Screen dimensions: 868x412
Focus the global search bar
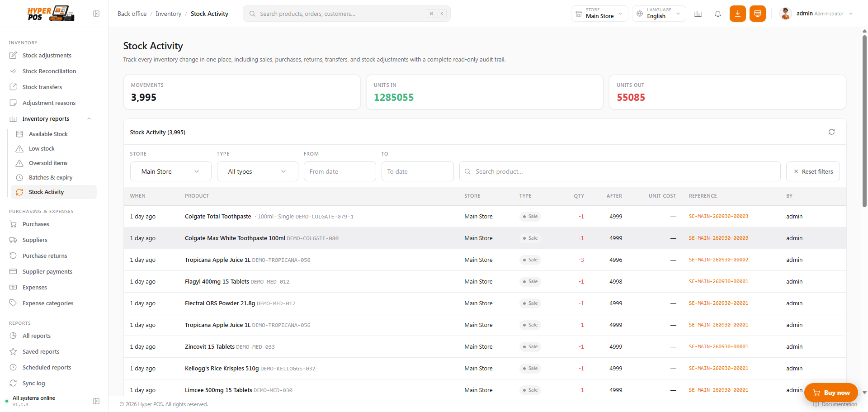(x=347, y=14)
